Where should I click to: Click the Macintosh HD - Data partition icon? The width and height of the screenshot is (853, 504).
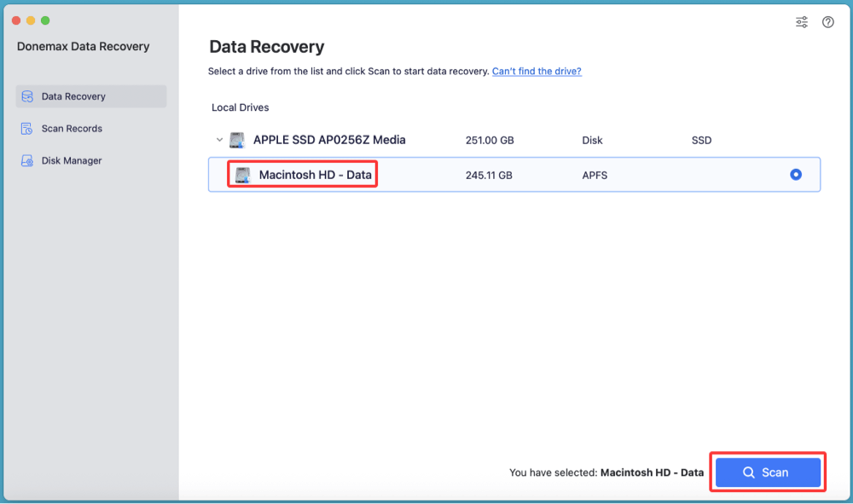coord(241,174)
